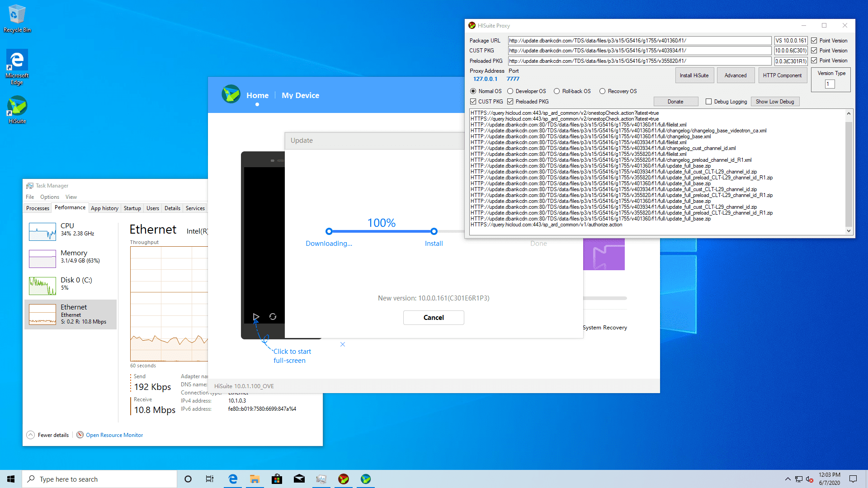Dismiss the full-screen tip with X

point(343,344)
